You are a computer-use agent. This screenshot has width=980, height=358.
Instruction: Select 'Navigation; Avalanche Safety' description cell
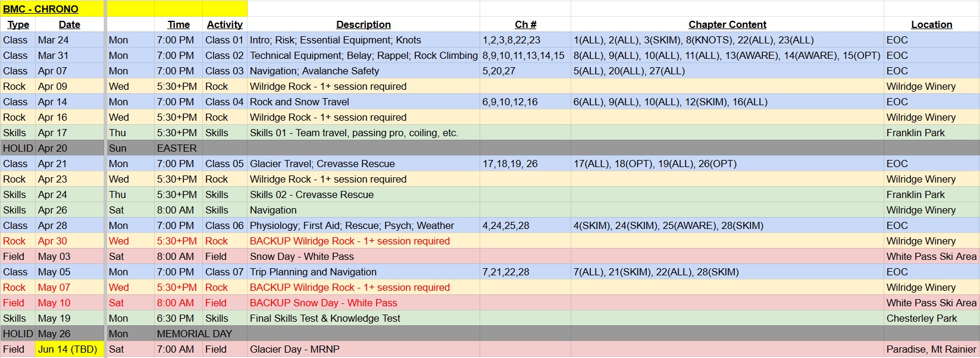coord(364,71)
